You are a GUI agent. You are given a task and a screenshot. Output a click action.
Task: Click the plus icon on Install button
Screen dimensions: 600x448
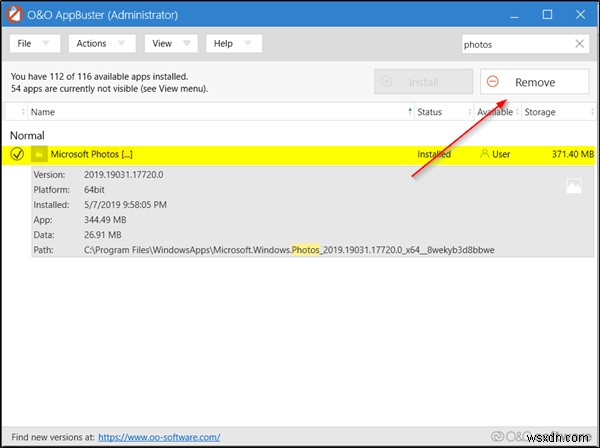[386, 81]
